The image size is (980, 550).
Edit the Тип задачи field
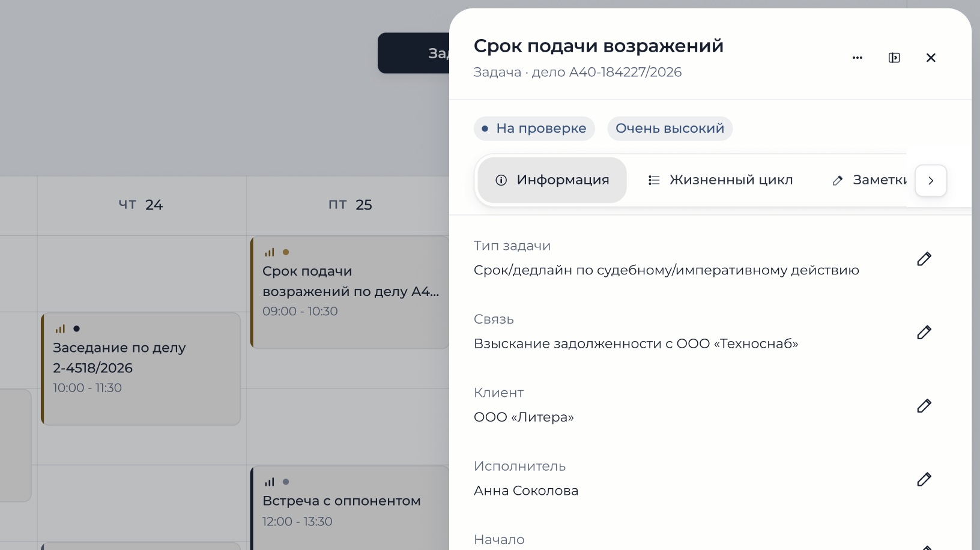[924, 259]
